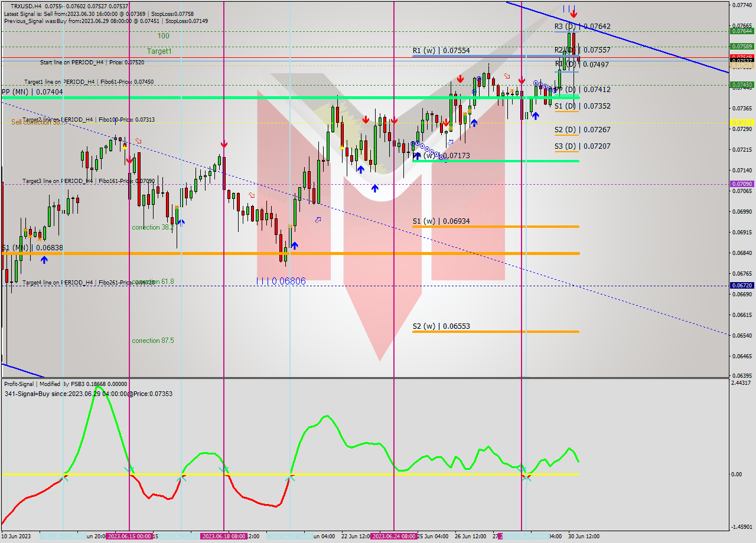Select the S2 (w) 0.06553 label
Screen dimensions: 756x543
(x=441, y=326)
